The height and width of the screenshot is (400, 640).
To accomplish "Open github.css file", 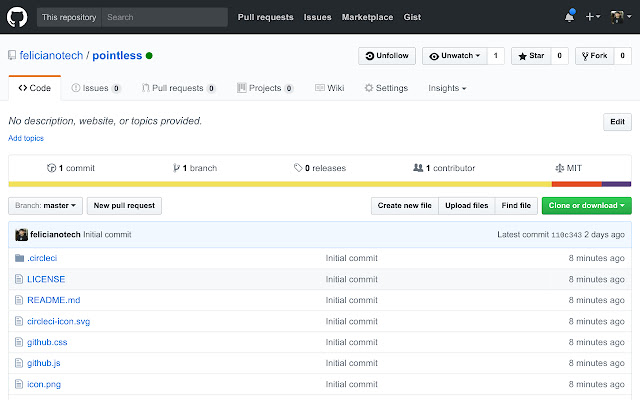I will click(x=47, y=342).
